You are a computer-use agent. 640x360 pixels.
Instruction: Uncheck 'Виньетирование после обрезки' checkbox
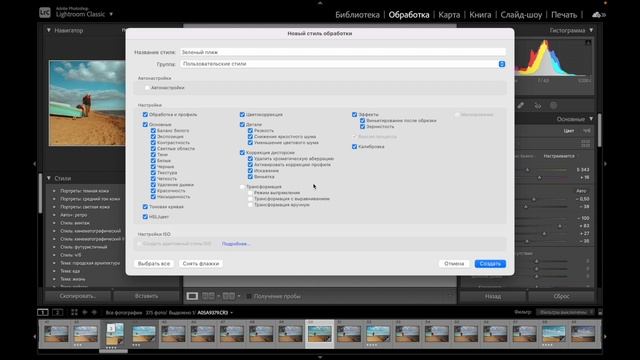[362, 121]
